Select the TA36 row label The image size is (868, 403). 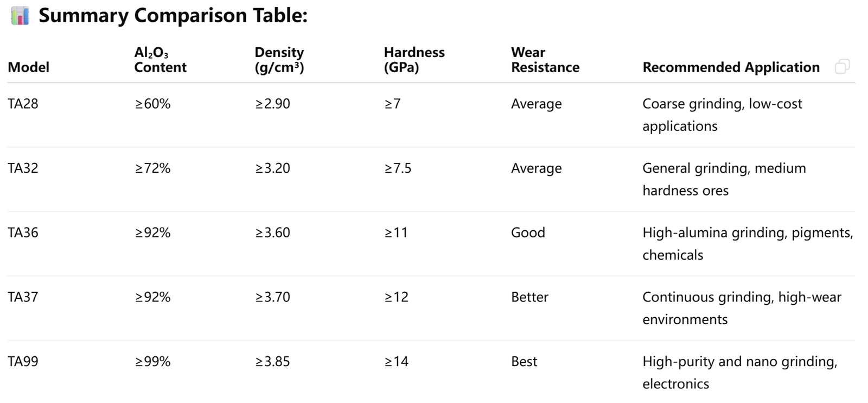[x=23, y=233]
